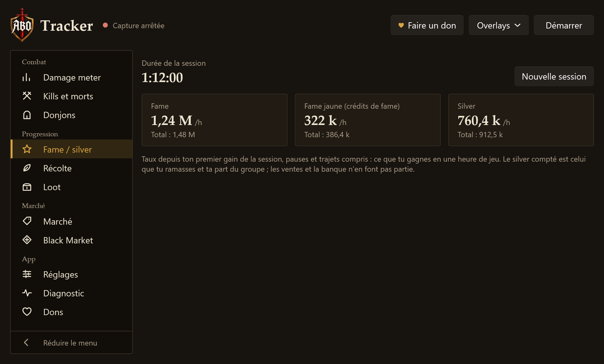604x364 pixels.
Task: Click the Total : 386,4 k value
Action: point(327,135)
